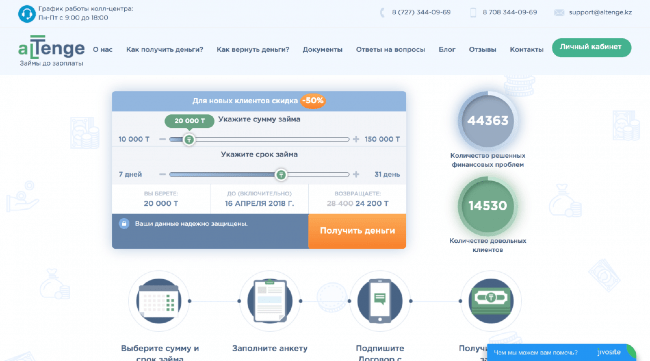
Task: Click the loan amount slider track
Action: pos(260,139)
